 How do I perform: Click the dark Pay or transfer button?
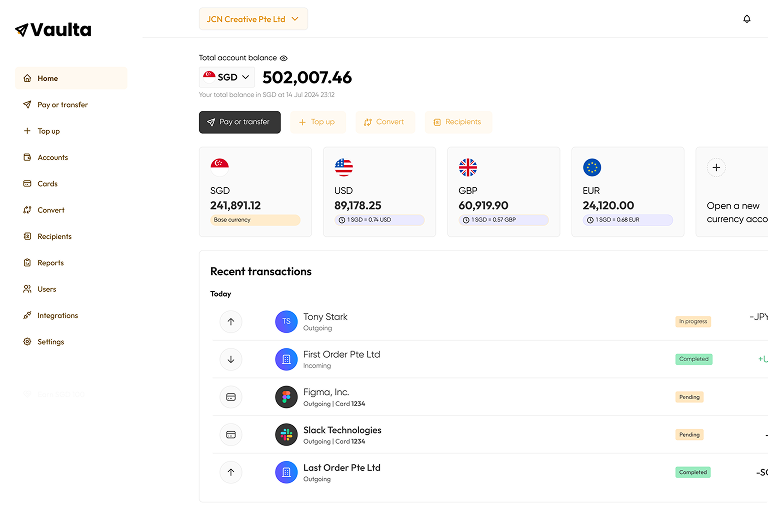click(x=240, y=122)
